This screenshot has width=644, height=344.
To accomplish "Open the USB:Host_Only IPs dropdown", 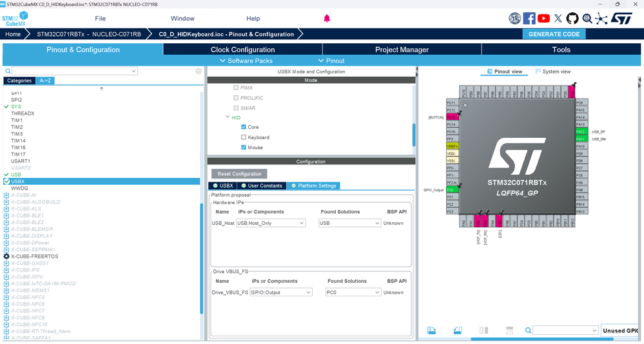I will coord(271,224).
